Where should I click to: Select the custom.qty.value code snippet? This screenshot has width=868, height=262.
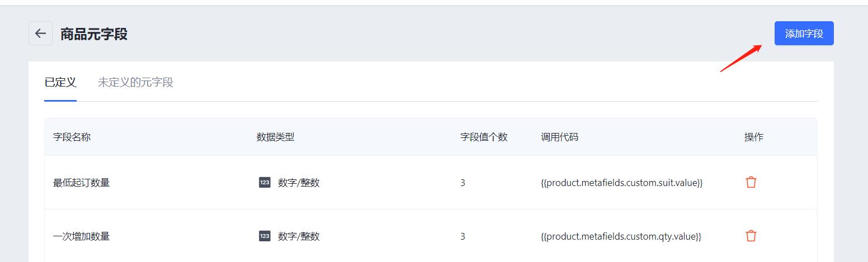[x=621, y=236]
